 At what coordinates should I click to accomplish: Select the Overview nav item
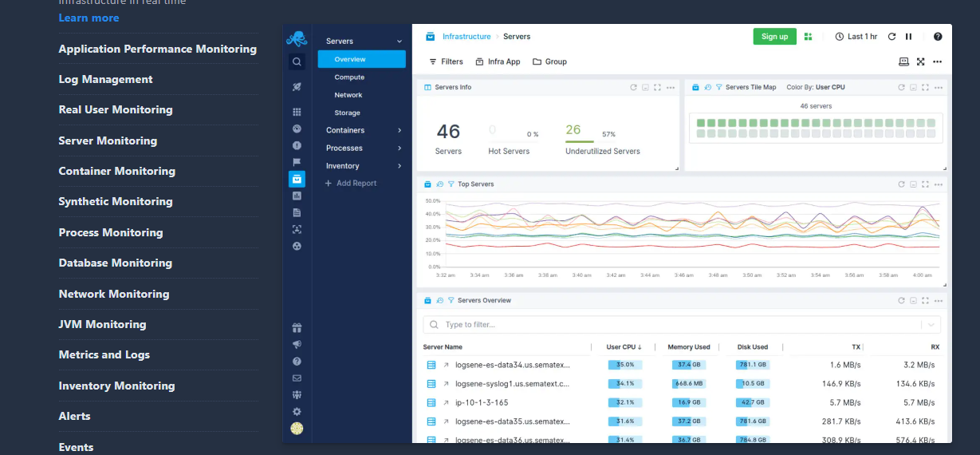pos(361,59)
